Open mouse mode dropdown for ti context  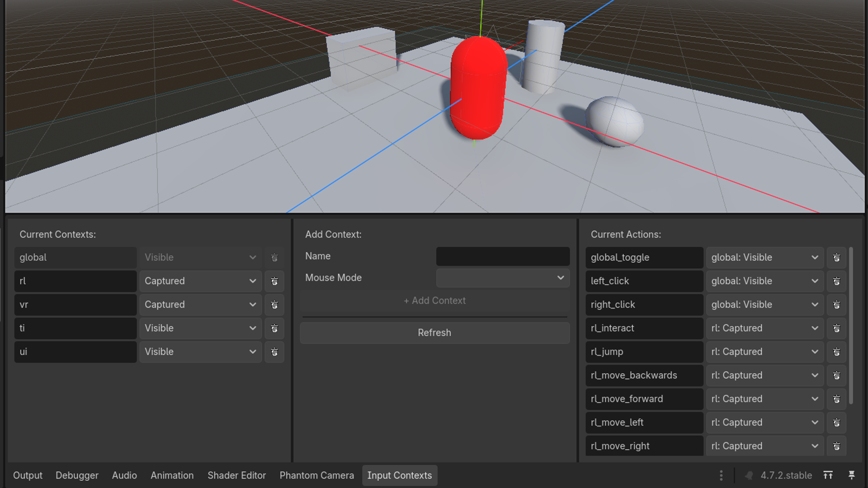pos(200,328)
